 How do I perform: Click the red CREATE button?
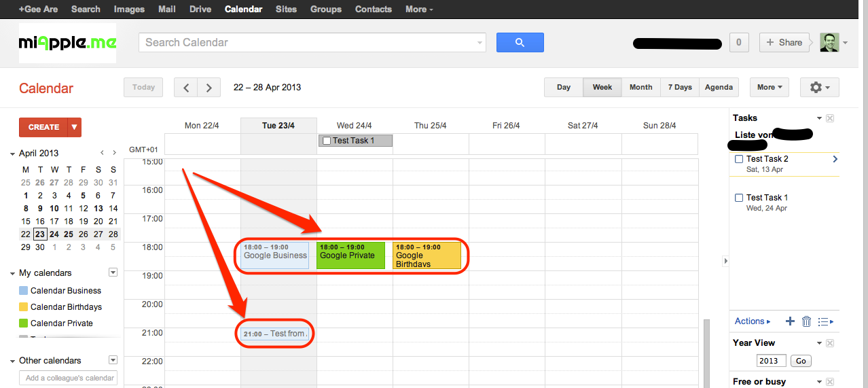[44, 127]
